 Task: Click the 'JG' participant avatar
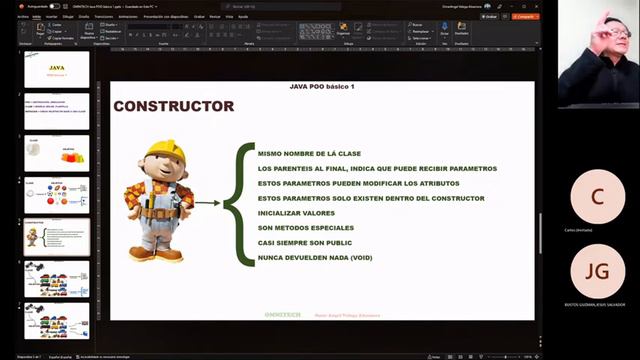598,271
